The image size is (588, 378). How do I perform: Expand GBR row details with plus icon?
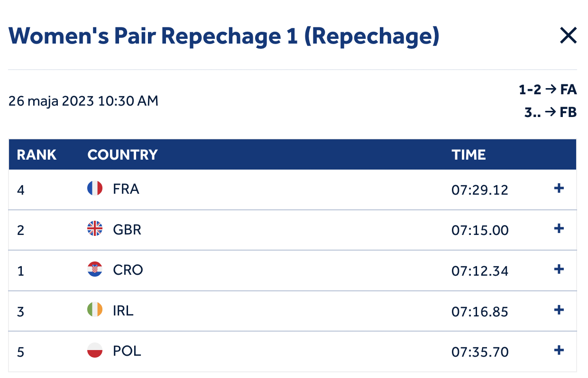[559, 229]
